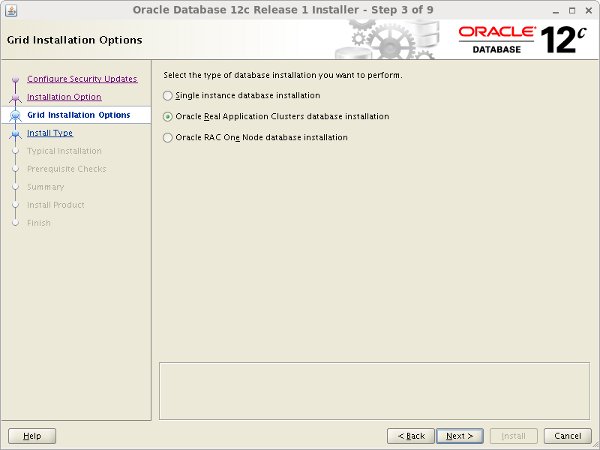The image size is (600, 450).
Task: Maximize the installer window
Action: point(572,11)
